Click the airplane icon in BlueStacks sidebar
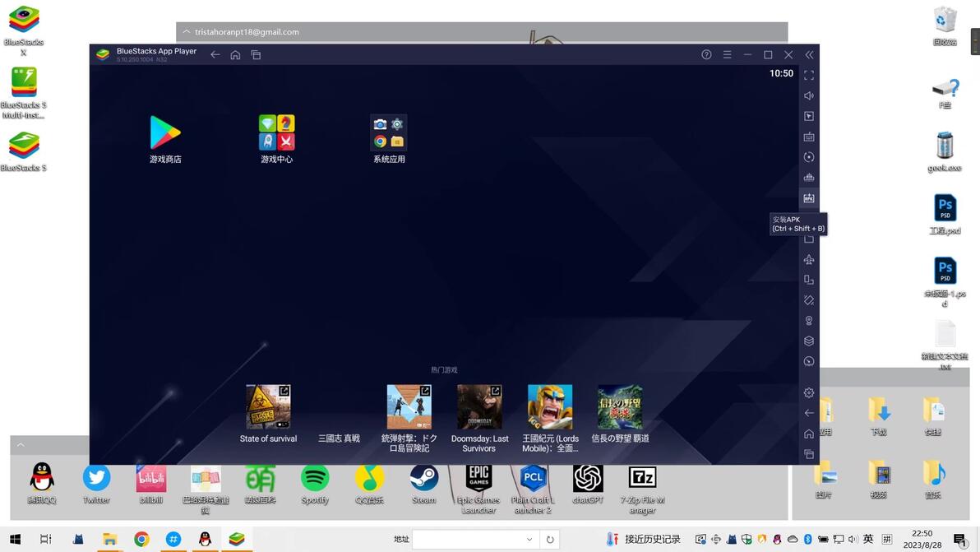Image resolution: width=980 pixels, height=552 pixels. [x=809, y=259]
